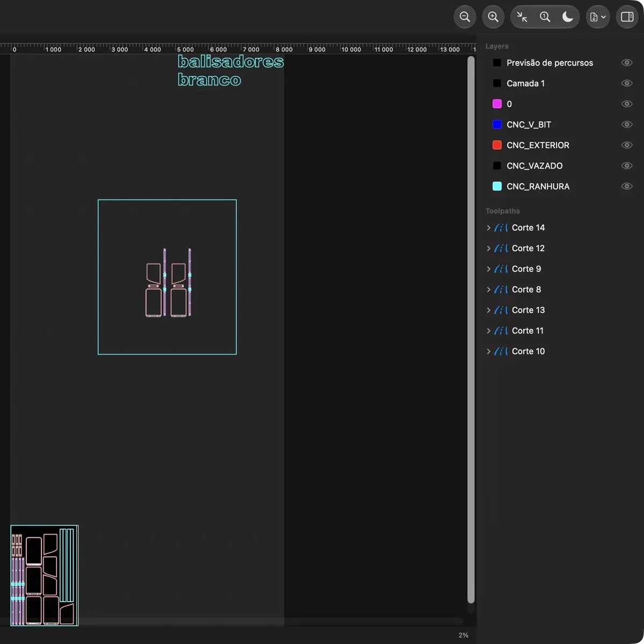
Task: Select the Corte 13 toolpath label
Action: coord(528,310)
